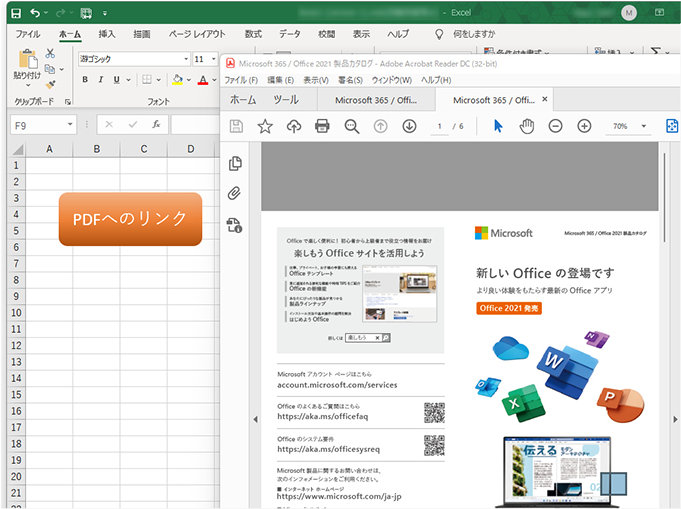Click the magnifier find text icon
The image size is (681, 509).
pyautogui.click(x=351, y=126)
